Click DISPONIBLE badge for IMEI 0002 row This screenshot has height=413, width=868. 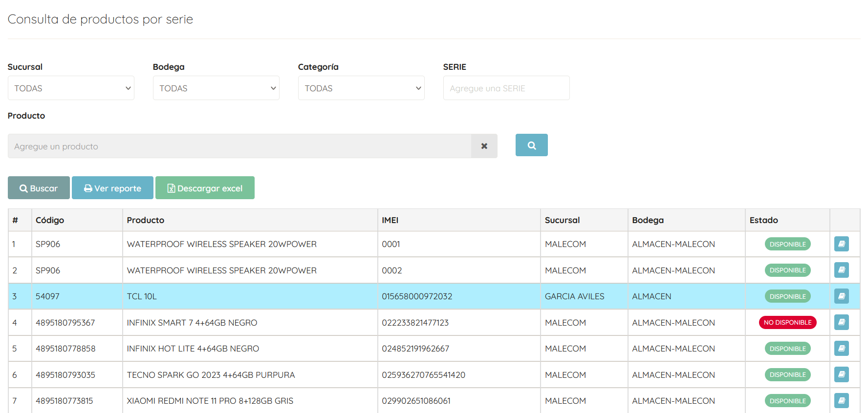click(787, 270)
